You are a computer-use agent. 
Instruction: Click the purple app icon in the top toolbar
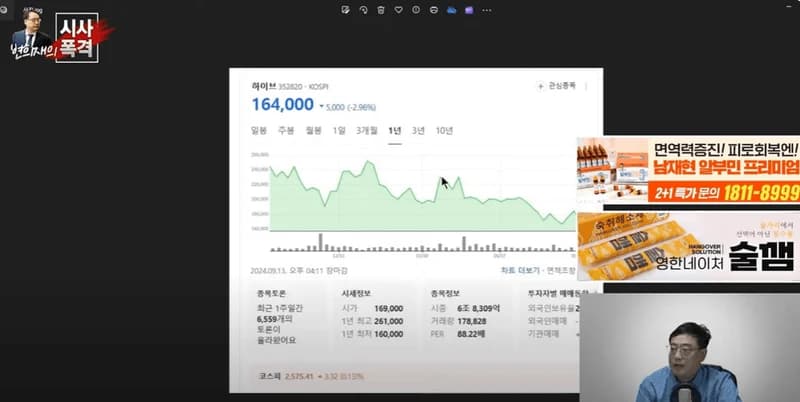[469, 10]
